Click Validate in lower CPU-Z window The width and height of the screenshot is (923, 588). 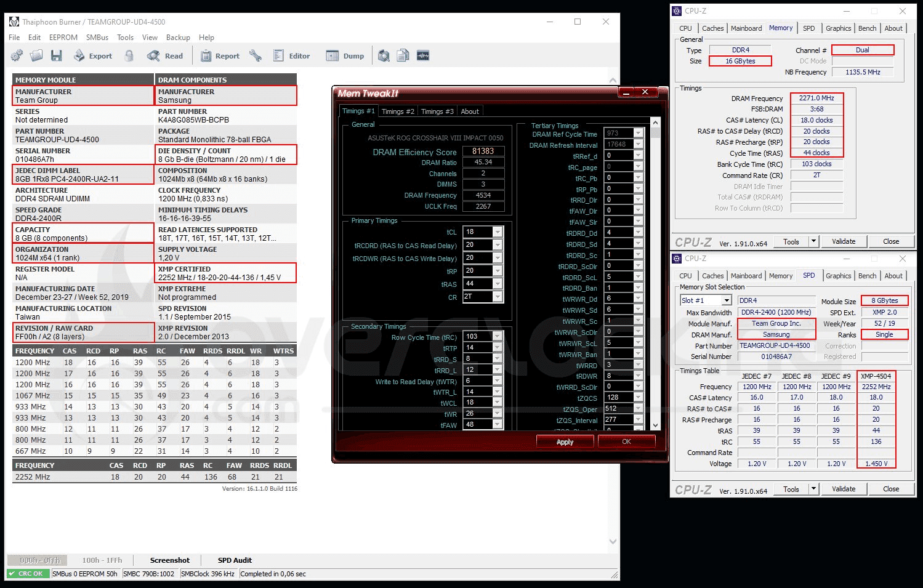[x=844, y=489]
